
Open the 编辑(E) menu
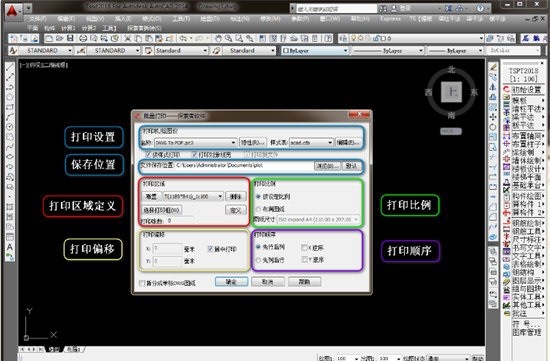[x=66, y=19]
